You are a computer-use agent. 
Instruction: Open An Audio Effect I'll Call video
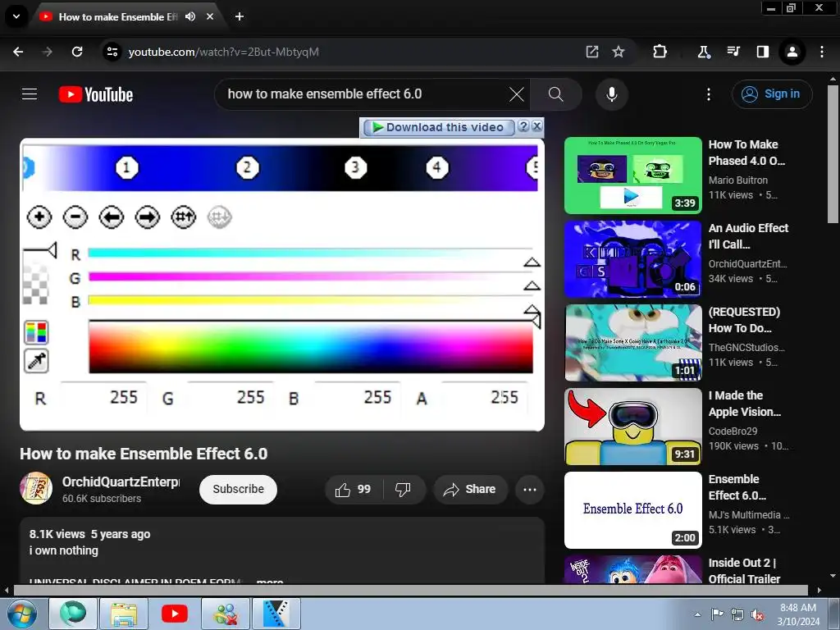click(633, 258)
